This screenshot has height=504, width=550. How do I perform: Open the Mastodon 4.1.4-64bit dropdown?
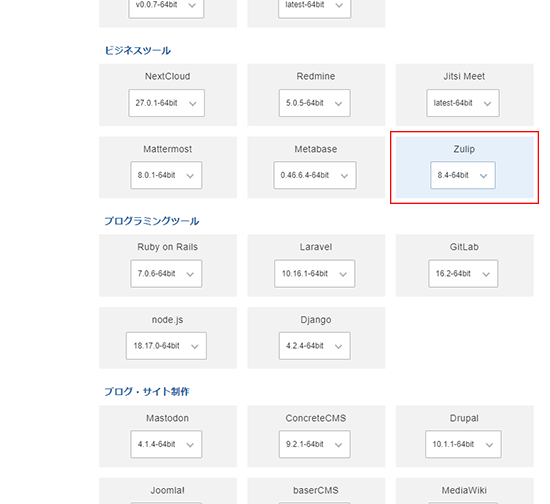[166, 444]
